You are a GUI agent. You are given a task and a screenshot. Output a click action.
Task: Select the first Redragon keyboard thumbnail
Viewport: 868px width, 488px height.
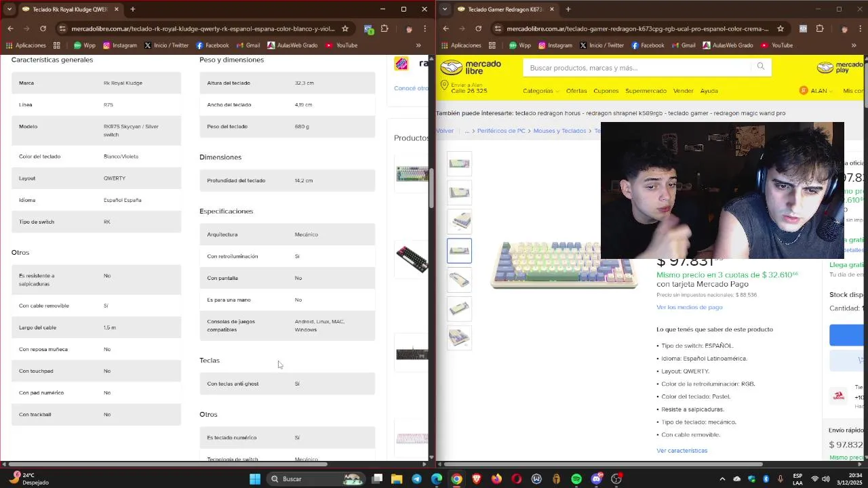click(459, 163)
